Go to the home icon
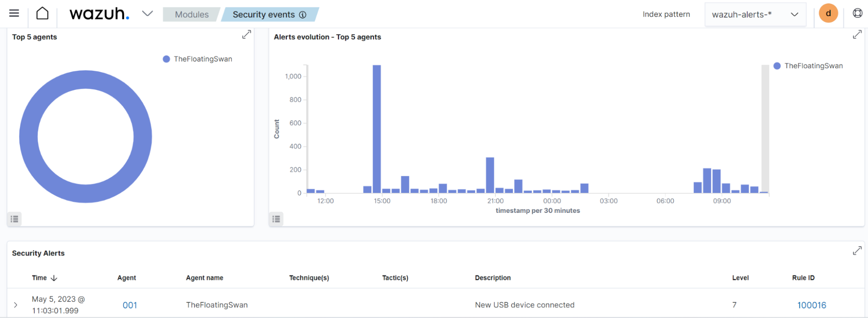Viewport: 868px width, 318px height. tap(42, 13)
